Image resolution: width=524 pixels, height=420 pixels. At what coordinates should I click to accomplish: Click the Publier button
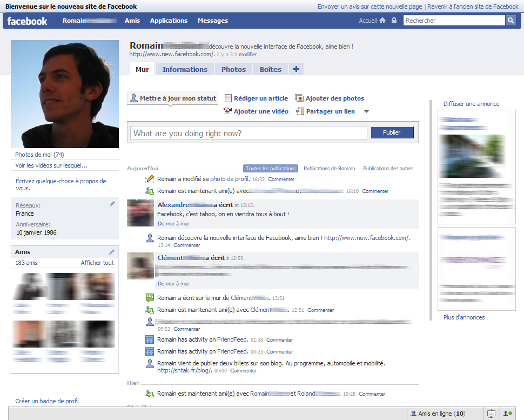392,132
